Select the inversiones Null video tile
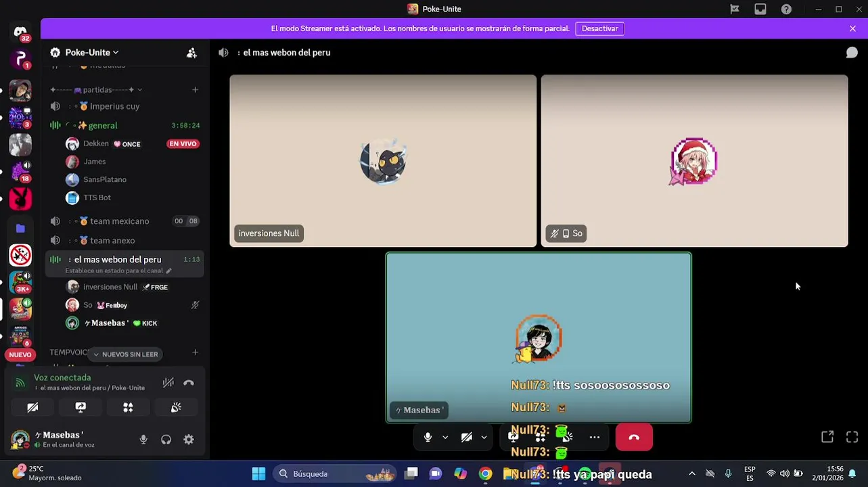Screen dimensions: 868x487 (x=383, y=161)
